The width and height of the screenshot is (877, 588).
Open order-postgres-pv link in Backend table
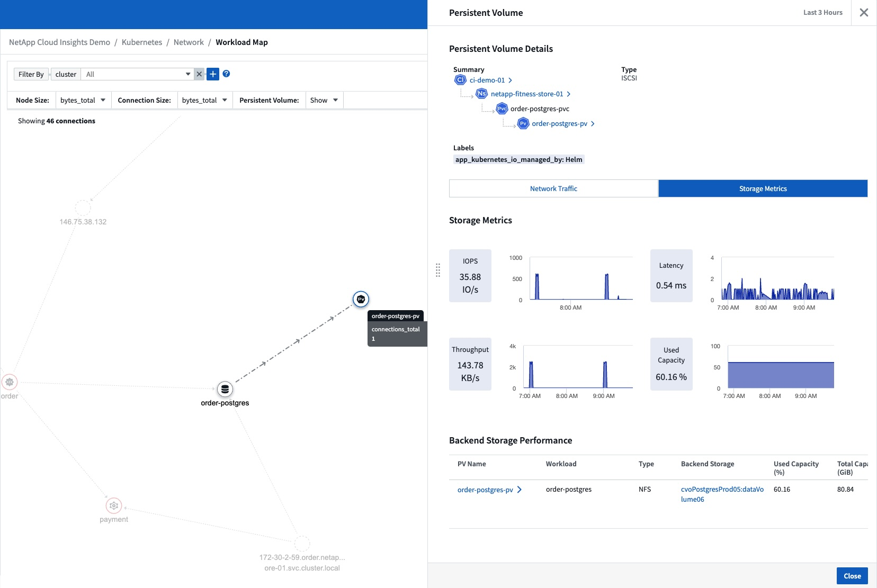click(x=485, y=490)
